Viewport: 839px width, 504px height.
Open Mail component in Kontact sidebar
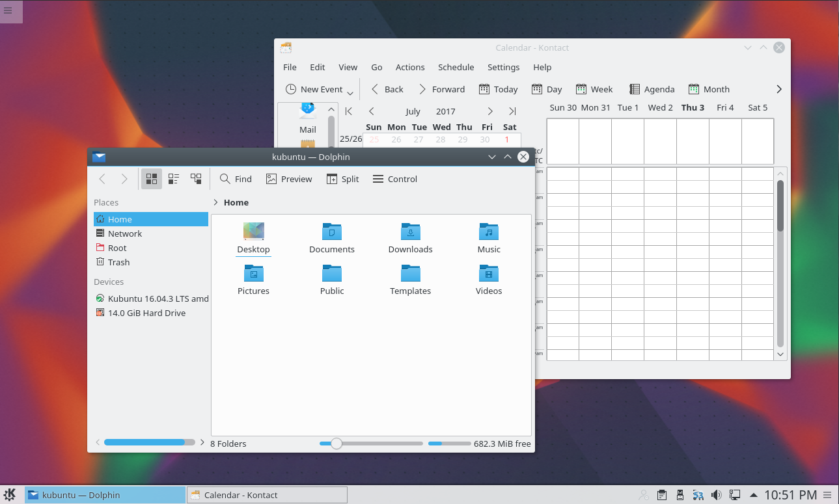point(308,119)
